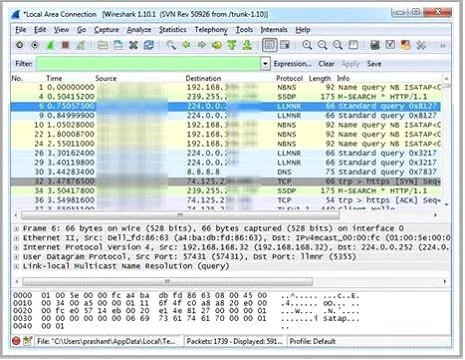
Task: Click the packet details horizontal scrollbar
Action: (x=167, y=282)
